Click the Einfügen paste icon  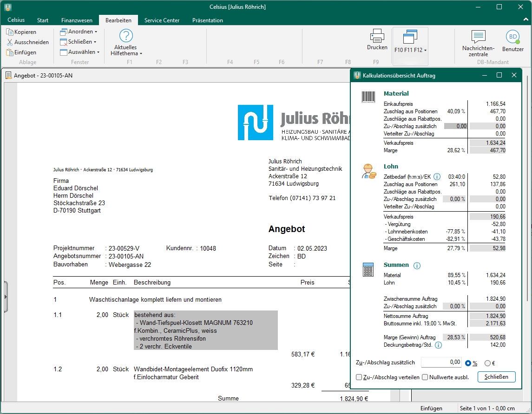[x=10, y=52]
